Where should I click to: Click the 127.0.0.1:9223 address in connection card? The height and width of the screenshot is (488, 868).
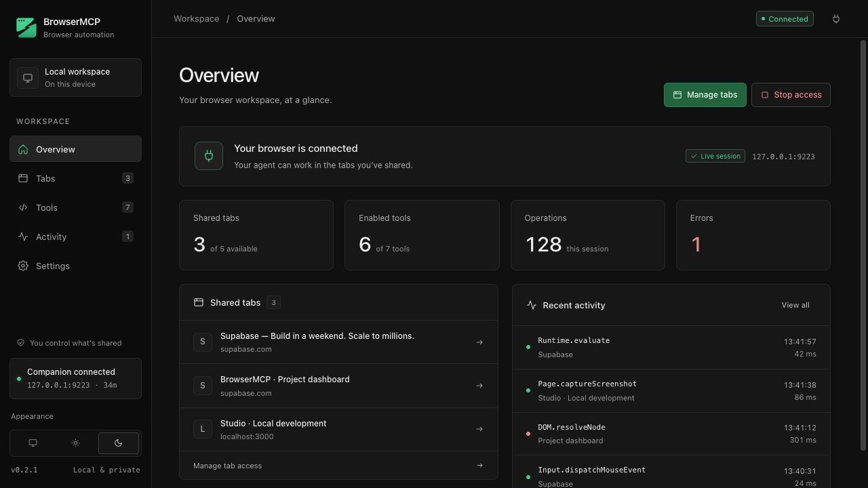point(783,157)
